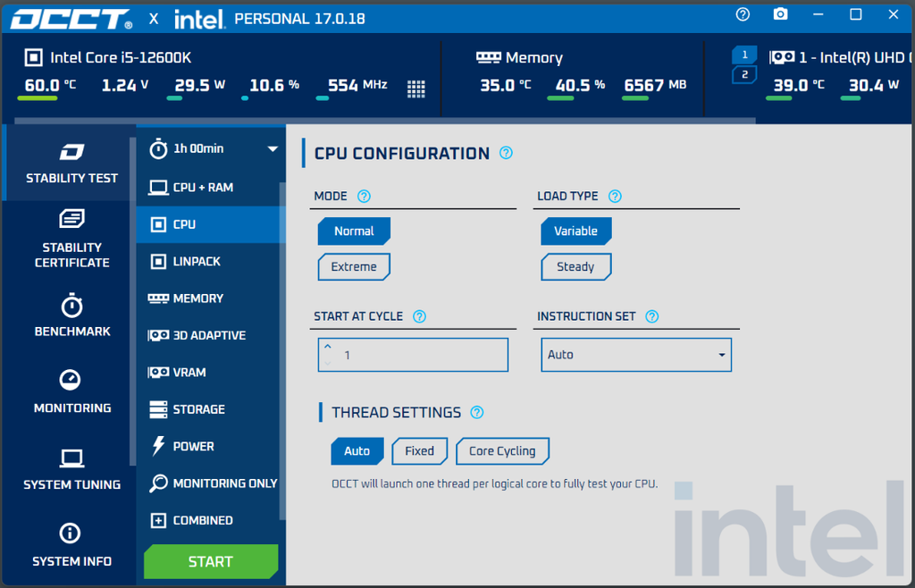
Task: Click the CPU temperature 60.0 °C reading
Action: click(50, 86)
